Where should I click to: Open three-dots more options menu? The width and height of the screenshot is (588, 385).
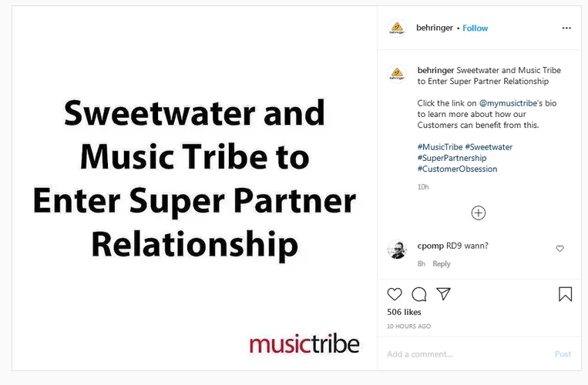coord(566,28)
